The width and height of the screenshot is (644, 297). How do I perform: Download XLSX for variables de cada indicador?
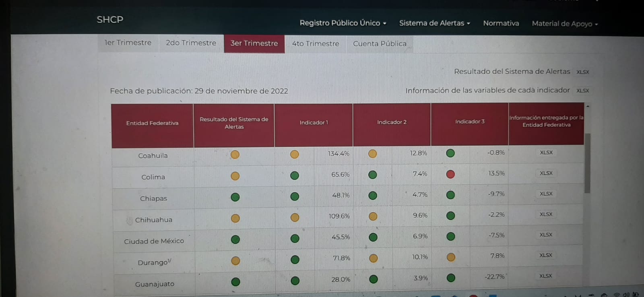tap(582, 91)
